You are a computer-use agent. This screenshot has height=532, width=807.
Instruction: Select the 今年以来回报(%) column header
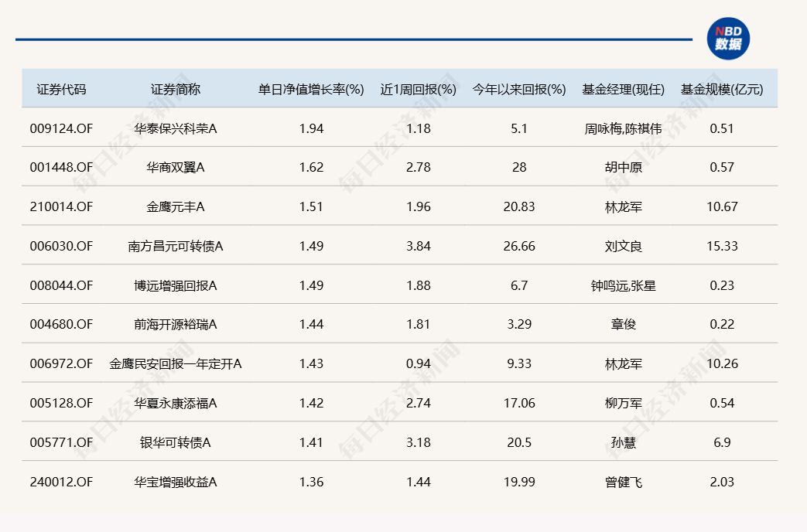point(519,89)
